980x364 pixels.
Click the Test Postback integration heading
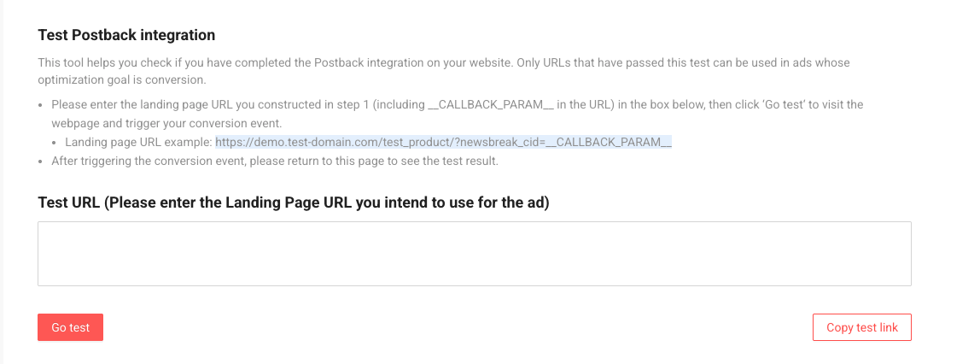pos(126,35)
